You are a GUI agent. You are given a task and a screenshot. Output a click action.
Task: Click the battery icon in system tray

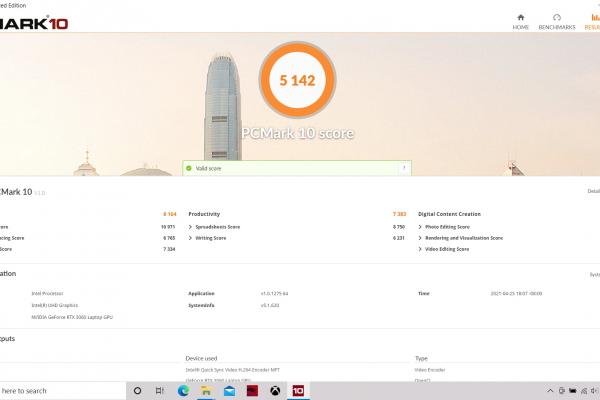pos(572,391)
